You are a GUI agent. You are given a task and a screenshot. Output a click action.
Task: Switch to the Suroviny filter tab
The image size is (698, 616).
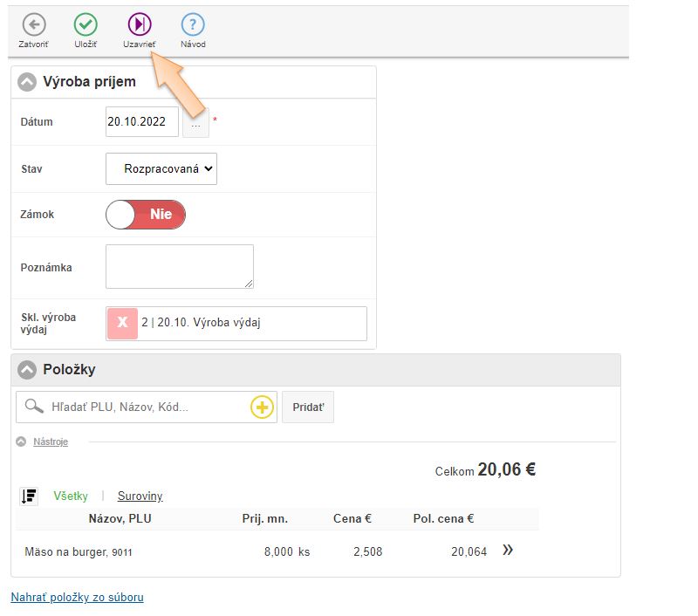click(140, 496)
